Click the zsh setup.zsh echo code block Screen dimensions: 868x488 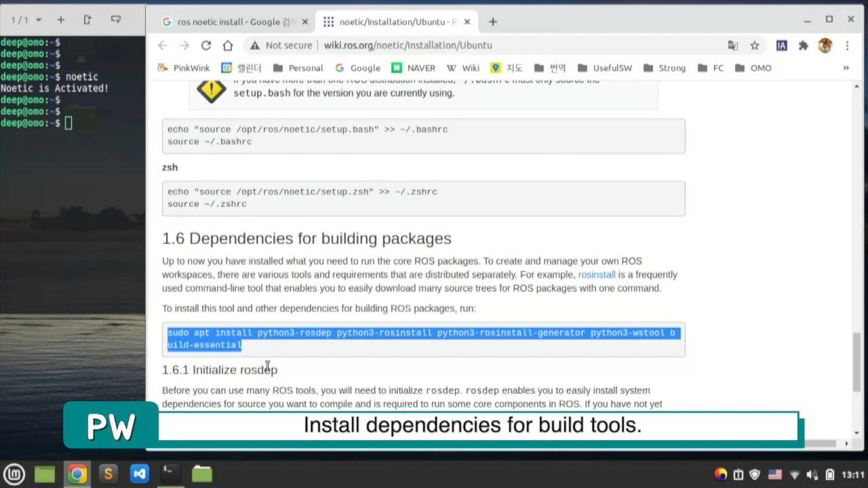(423, 198)
